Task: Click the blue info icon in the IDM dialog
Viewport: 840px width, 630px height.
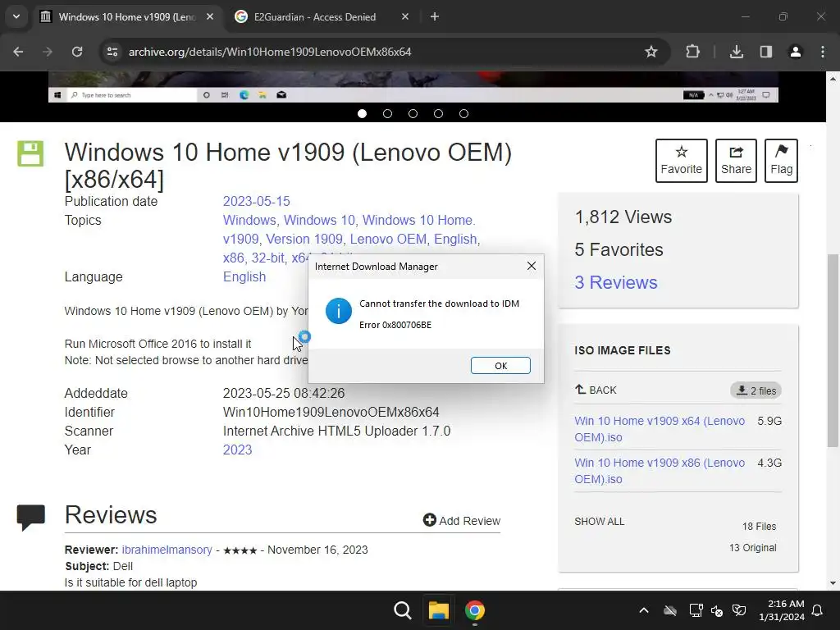Action: click(x=339, y=311)
